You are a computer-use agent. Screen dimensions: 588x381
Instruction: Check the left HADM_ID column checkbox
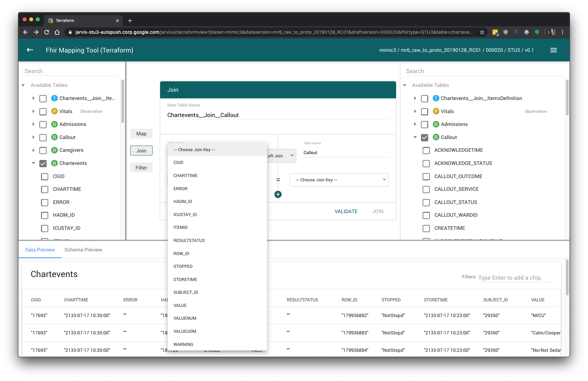click(45, 215)
